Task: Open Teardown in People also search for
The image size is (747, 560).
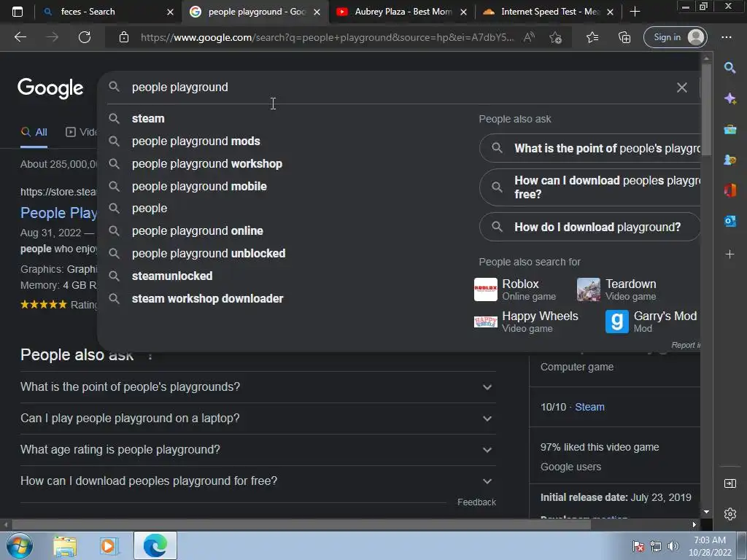Action: [616, 289]
